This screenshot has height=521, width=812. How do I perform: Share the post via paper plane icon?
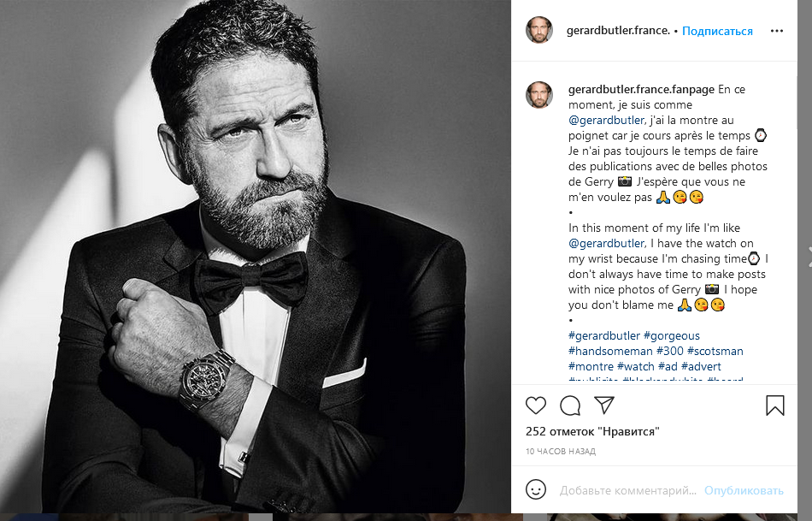click(x=603, y=406)
